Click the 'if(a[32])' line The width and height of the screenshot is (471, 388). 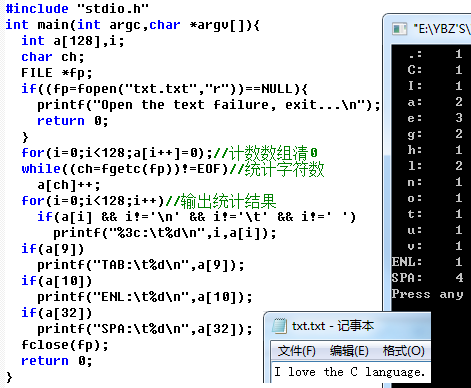[57, 313]
